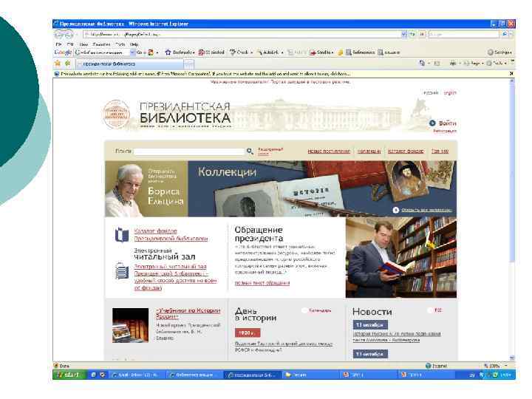Screen dimensions: 532x399
Task: Click the Internet Explorer quick launch icon in taskbar
Action: click(93, 375)
